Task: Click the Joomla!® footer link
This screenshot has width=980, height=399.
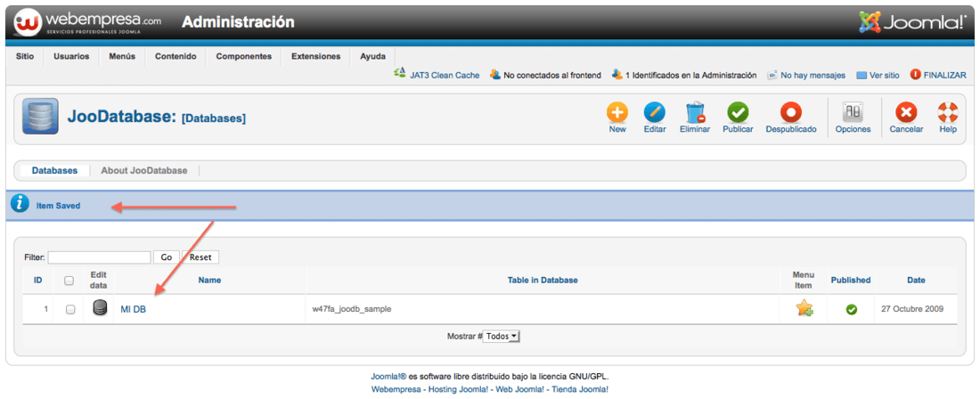Action: pyautogui.click(x=388, y=377)
